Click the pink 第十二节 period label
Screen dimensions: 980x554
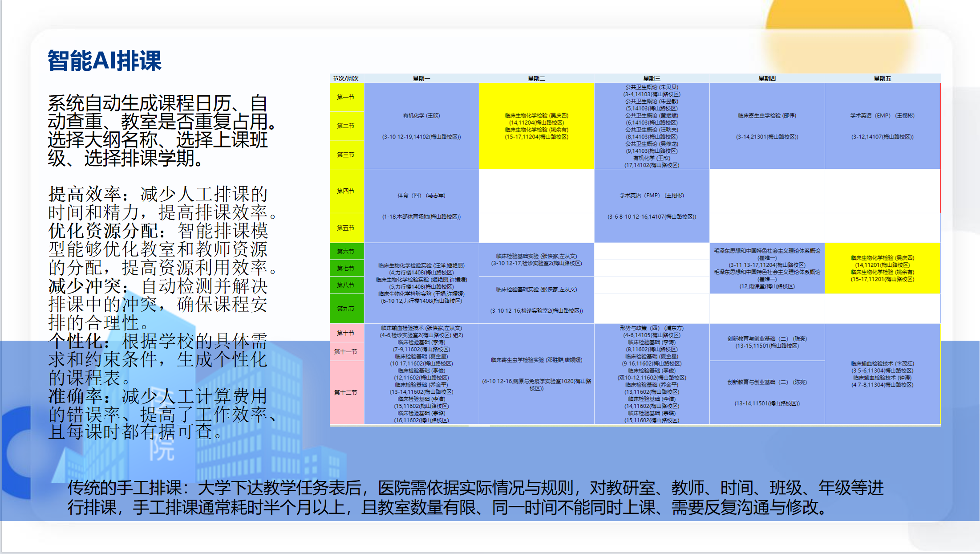346,392
